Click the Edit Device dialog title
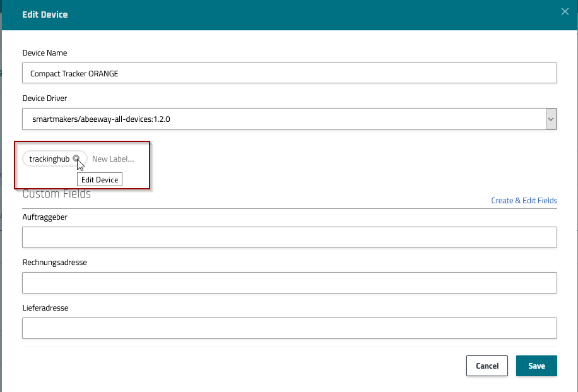This screenshot has height=392, width=578. click(x=45, y=14)
